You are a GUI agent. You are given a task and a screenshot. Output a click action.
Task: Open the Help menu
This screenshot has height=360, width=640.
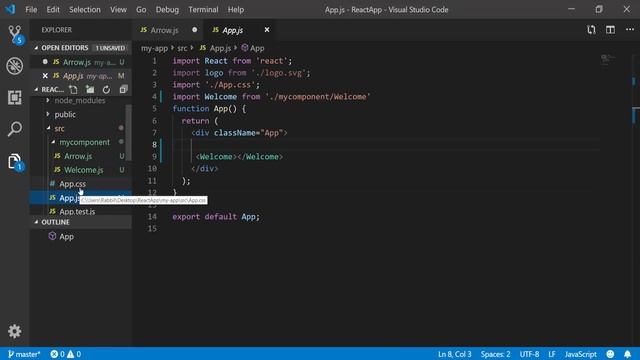pos(236,9)
